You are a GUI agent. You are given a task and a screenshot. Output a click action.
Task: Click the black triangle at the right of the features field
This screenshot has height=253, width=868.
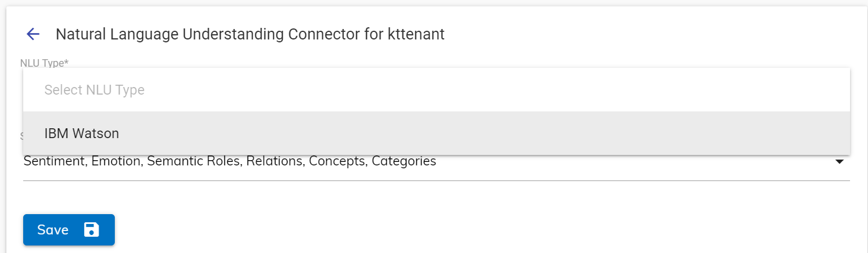[839, 162]
